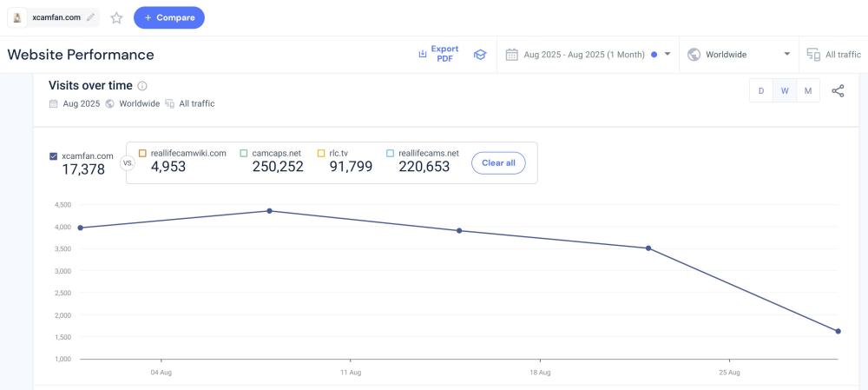Click the share icon above the chart
868x390 pixels.
(838, 91)
